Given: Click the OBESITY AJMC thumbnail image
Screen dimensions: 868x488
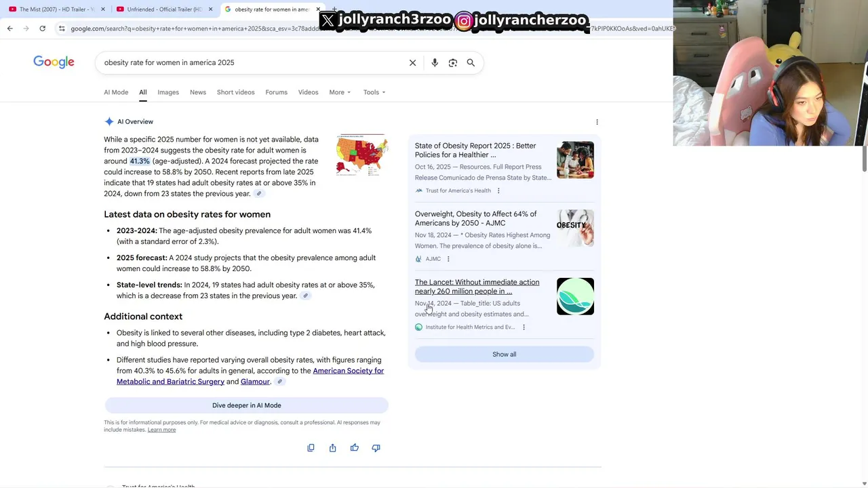Looking at the screenshot, I should tap(575, 228).
